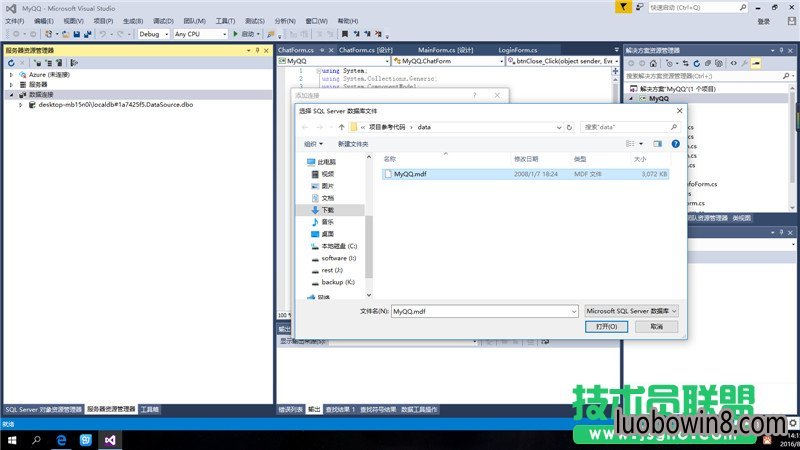Viewport: 800px width, 450px height.
Task: Open the 组织 dropdown in file dialog
Action: pos(313,144)
